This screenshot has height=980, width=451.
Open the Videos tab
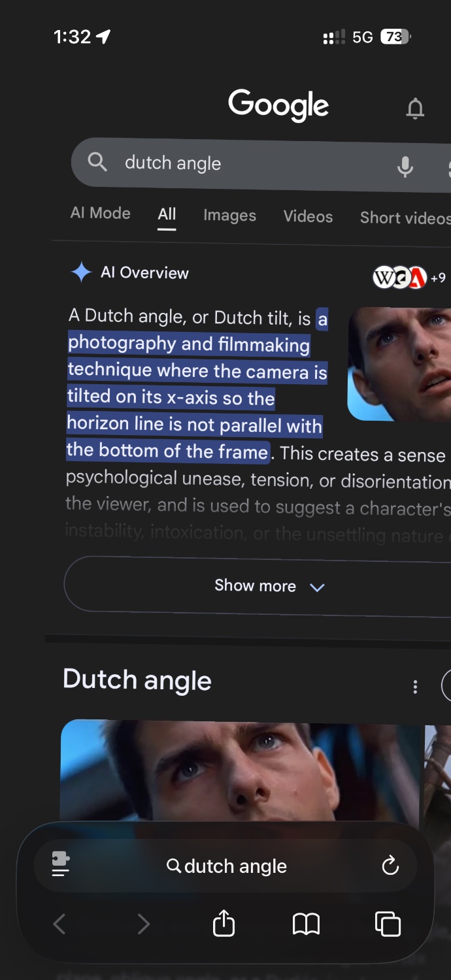[308, 216]
